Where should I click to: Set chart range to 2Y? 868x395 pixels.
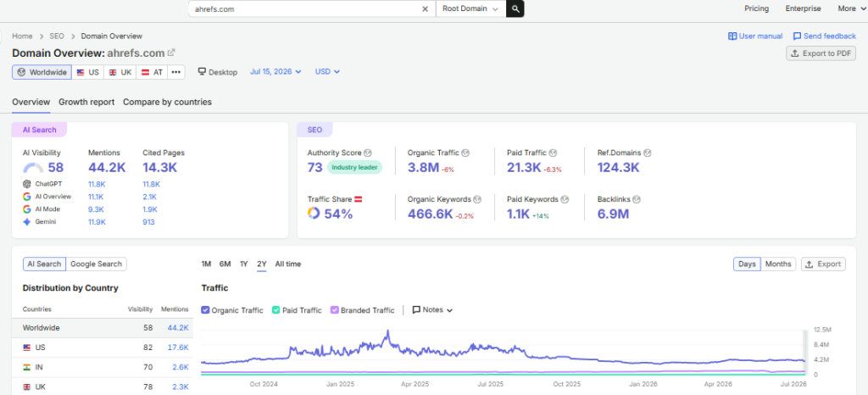(262, 264)
